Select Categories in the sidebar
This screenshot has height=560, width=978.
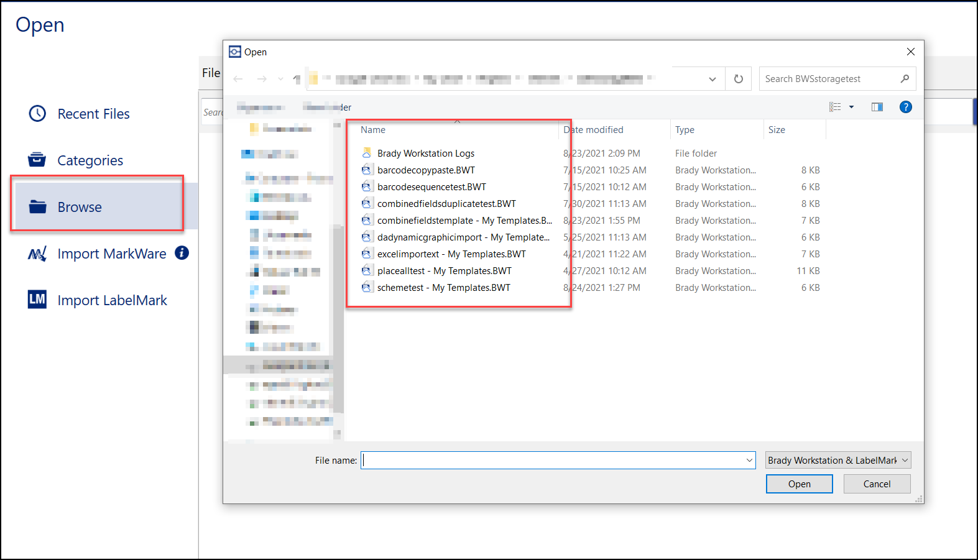[90, 160]
